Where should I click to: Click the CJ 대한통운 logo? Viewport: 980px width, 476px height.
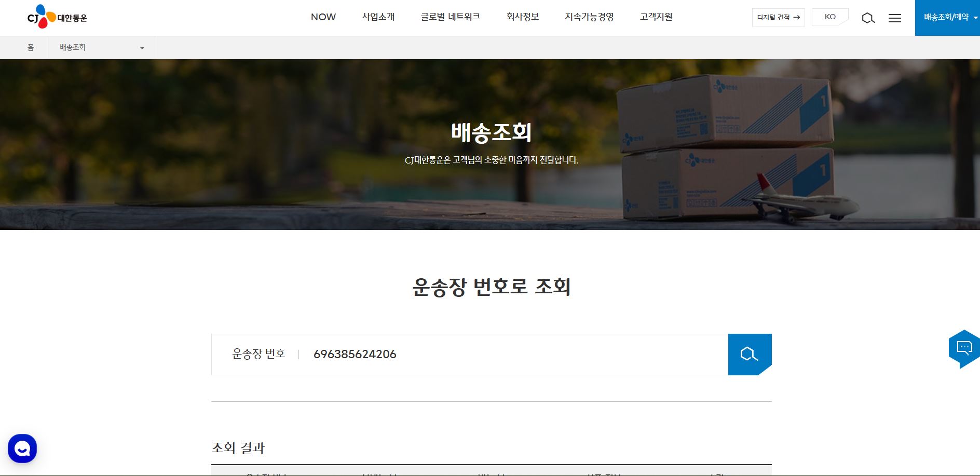(57, 17)
